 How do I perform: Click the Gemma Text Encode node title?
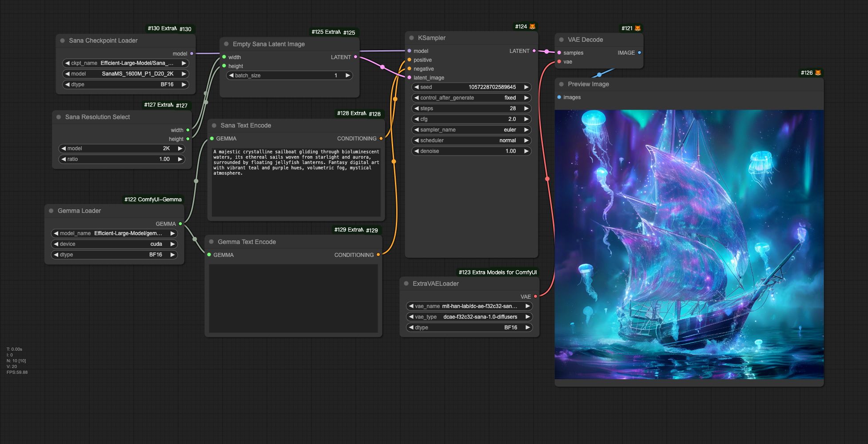[247, 242]
